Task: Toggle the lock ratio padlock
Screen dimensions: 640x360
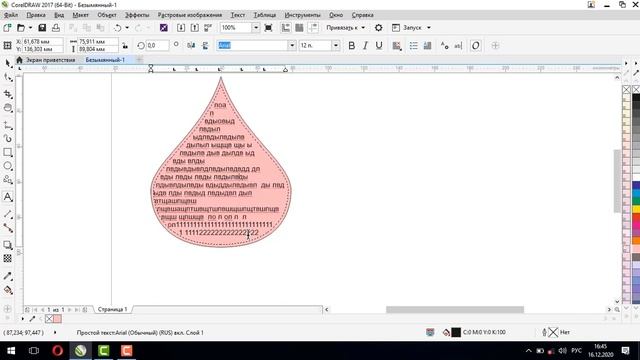Action: [x=125, y=45]
